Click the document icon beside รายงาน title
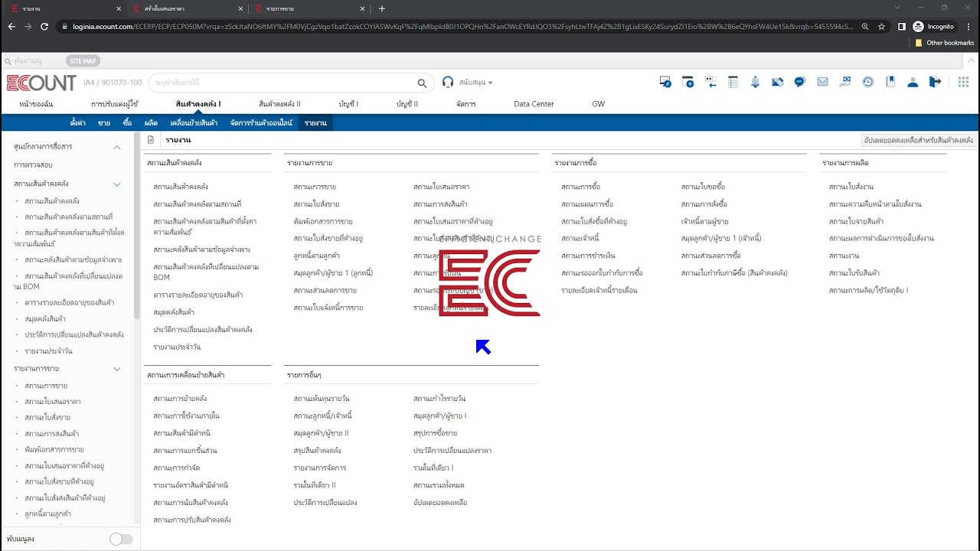The height and width of the screenshot is (551, 980). [x=151, y=140]
